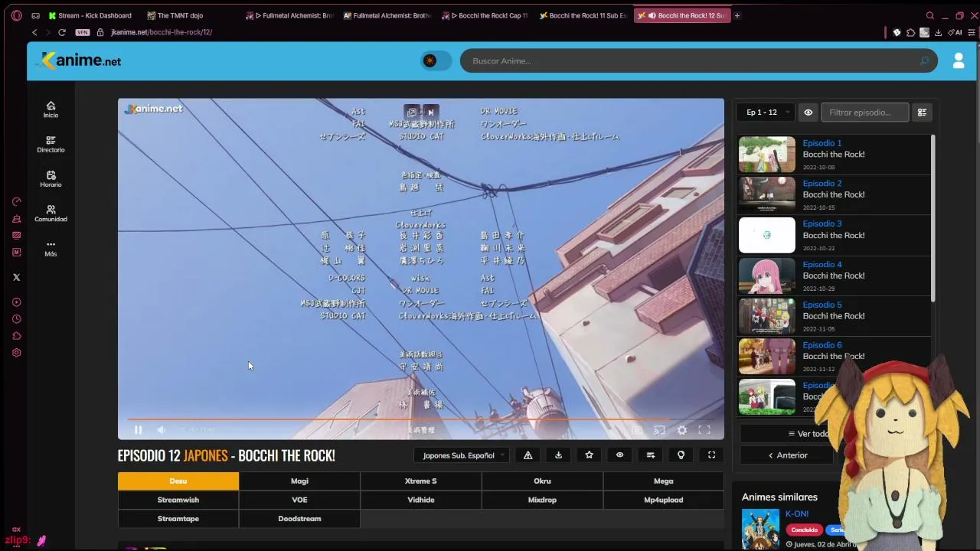Go back in browser history
This screenshot has height=551, width=980.
(34, 32)
